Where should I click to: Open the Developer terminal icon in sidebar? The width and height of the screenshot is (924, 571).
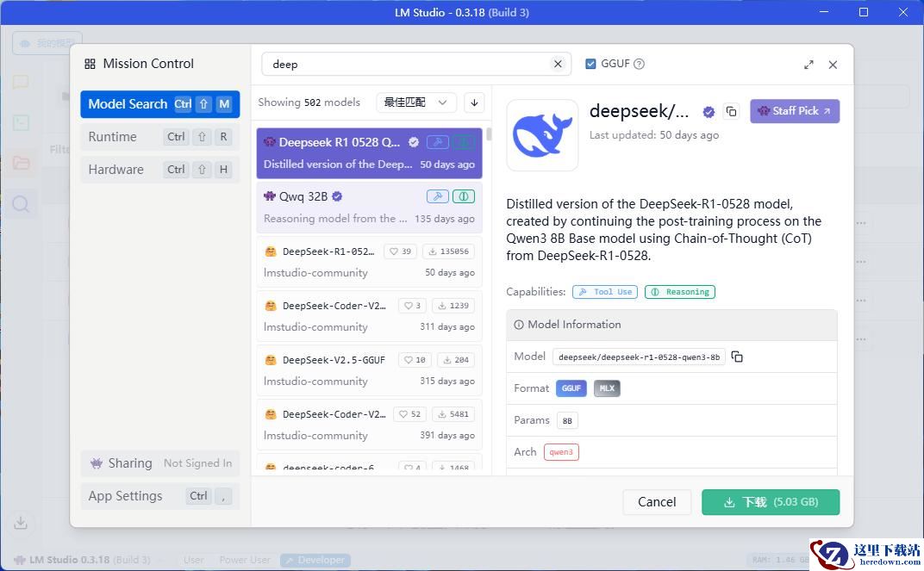tap(21, 122)
